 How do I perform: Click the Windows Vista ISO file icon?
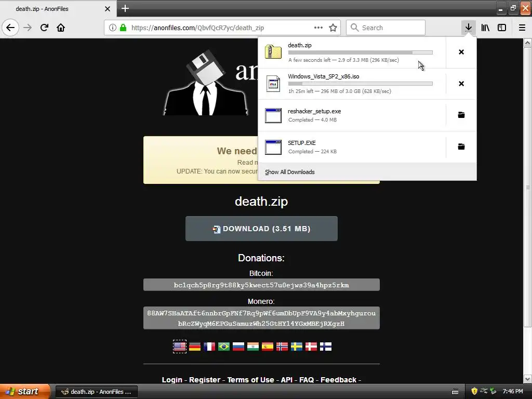[x=273, y=84]
